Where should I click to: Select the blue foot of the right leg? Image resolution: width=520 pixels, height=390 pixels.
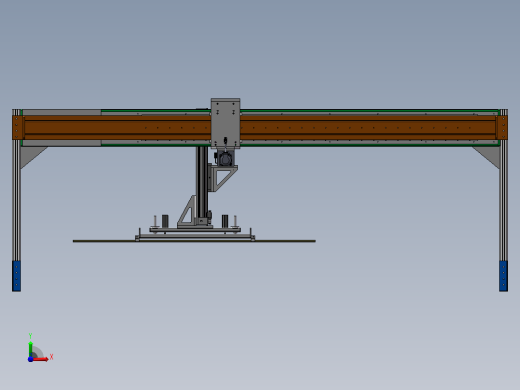(503, 276)
